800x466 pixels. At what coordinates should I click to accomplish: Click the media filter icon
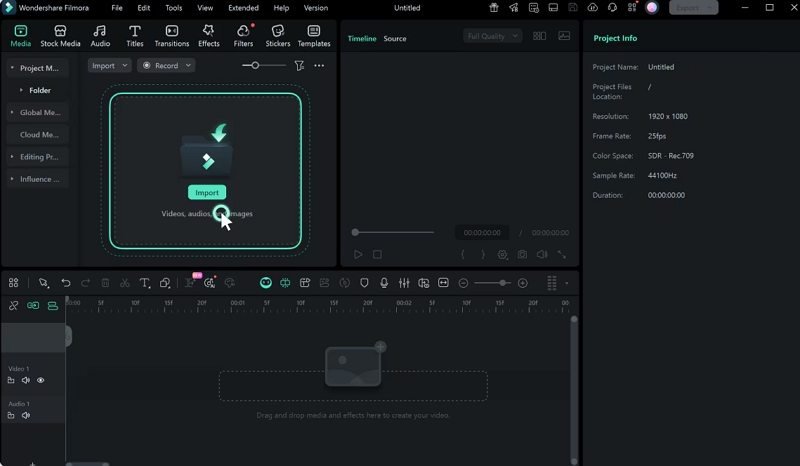(x=299, y=65)
